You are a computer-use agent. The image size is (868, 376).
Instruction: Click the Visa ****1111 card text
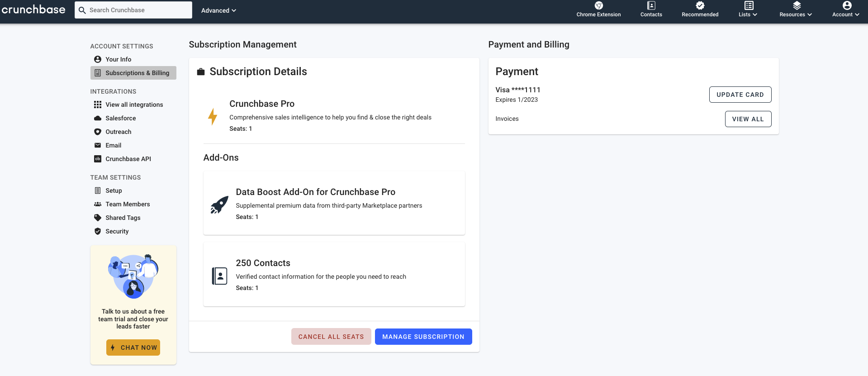pos(518,90)
